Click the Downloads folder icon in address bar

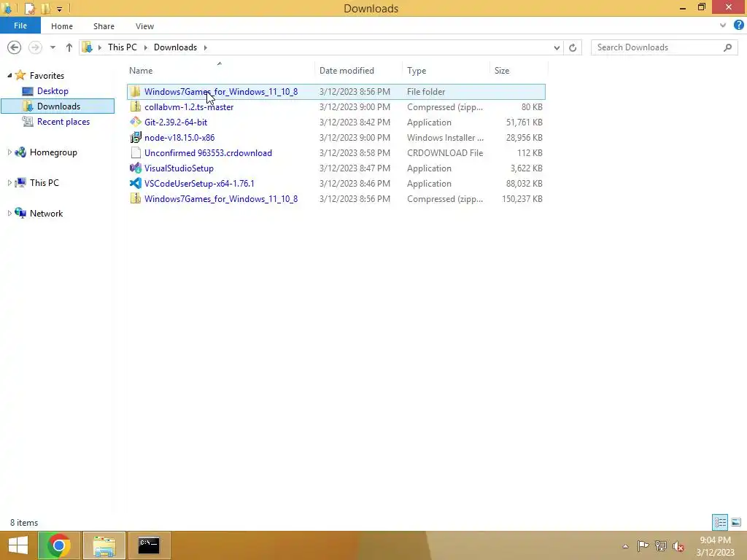pos(88,47)
